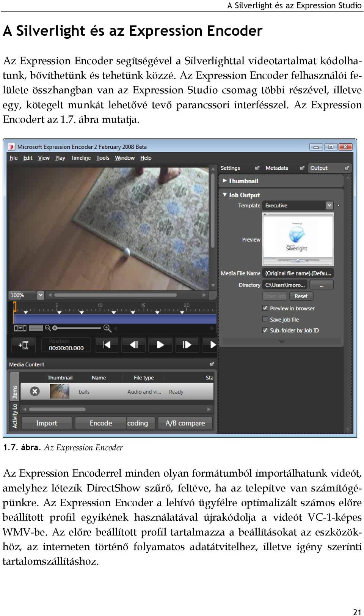Click the Media File Name field

[298, 273]
